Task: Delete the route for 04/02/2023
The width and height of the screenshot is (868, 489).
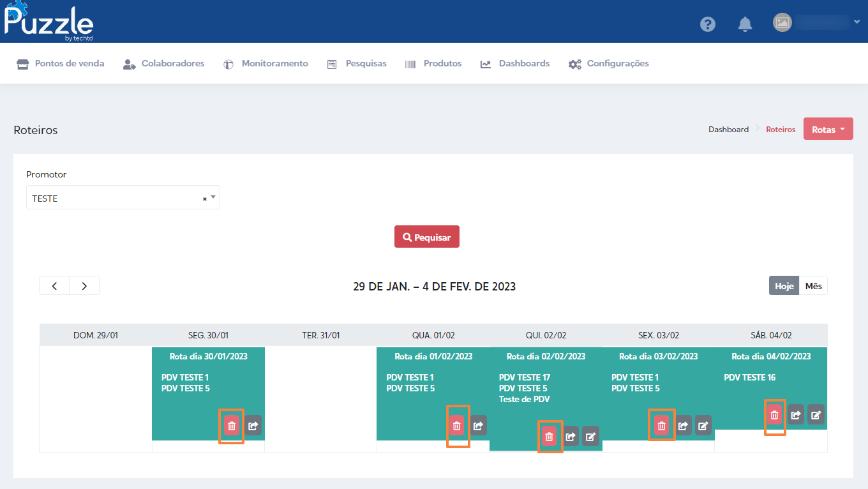Action: 774,415
